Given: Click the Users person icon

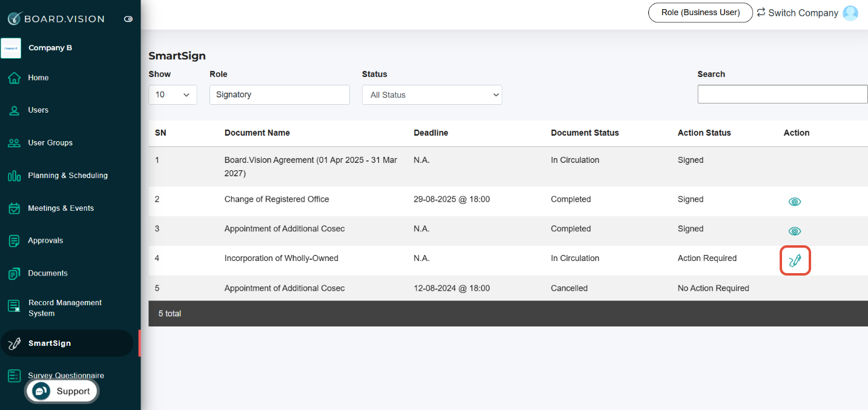Looking at the screenshot, I should pyautogui.click(x=14, y=110).
